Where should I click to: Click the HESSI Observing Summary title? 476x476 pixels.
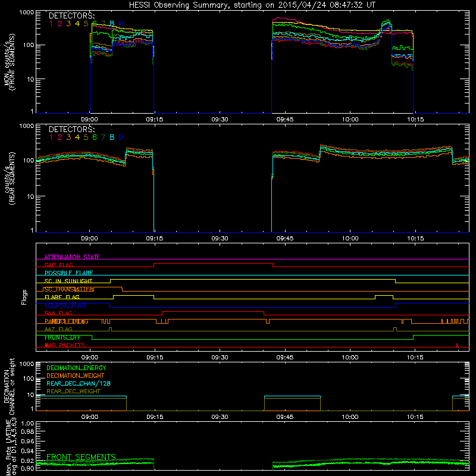(x=252, y=5)
